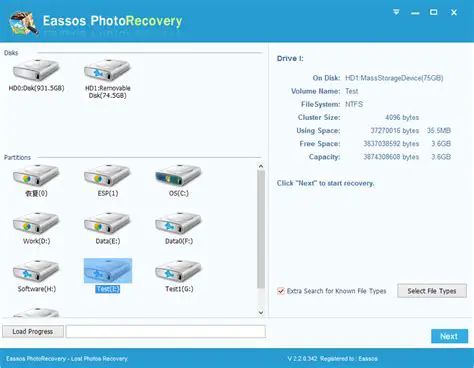Viewport: 474px width, 368px height.
Task: Click the Volume Name "Test" value
Action: tap(352, 91)
